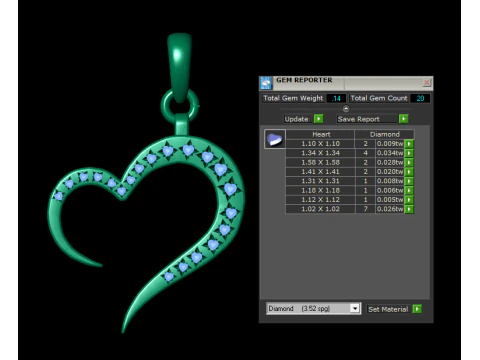This screenshot has height=360, width=480.
Task: Select the 1.10 X 1.10 size cell
Action: pyautogui.click(x=320, y=144)
